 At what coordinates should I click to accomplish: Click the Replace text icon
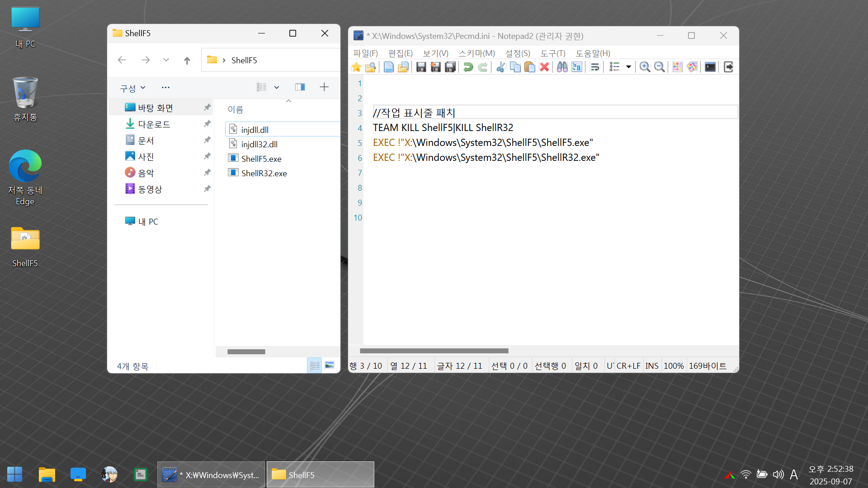point(576,67)
